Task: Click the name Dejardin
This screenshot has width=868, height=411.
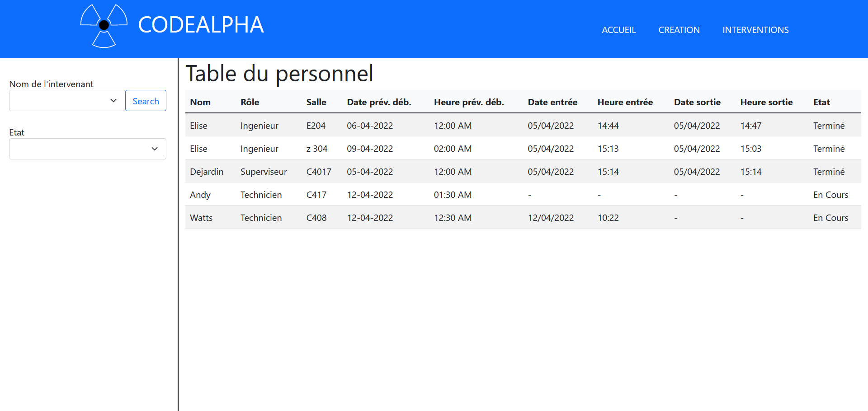Action: tap(207, 172)
